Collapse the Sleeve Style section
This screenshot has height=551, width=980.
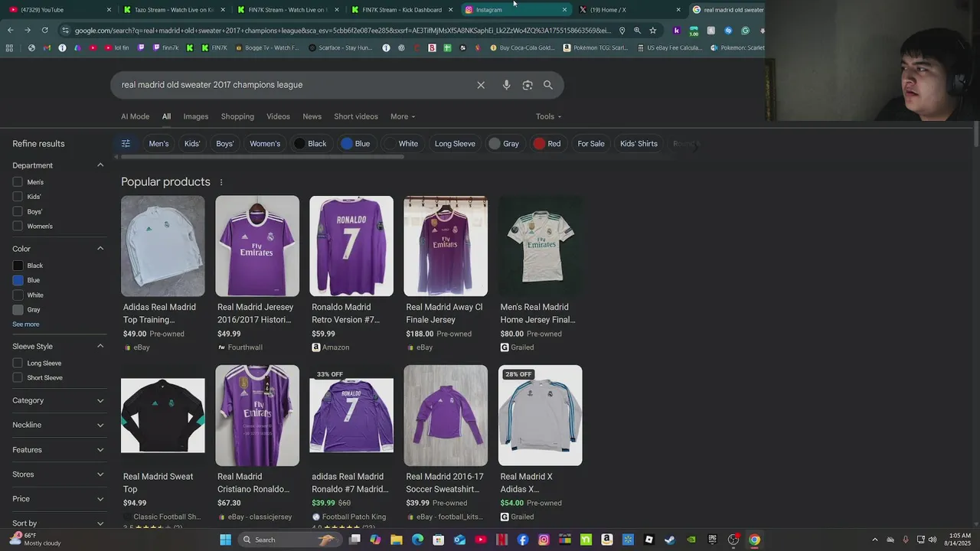click(100, 347)
